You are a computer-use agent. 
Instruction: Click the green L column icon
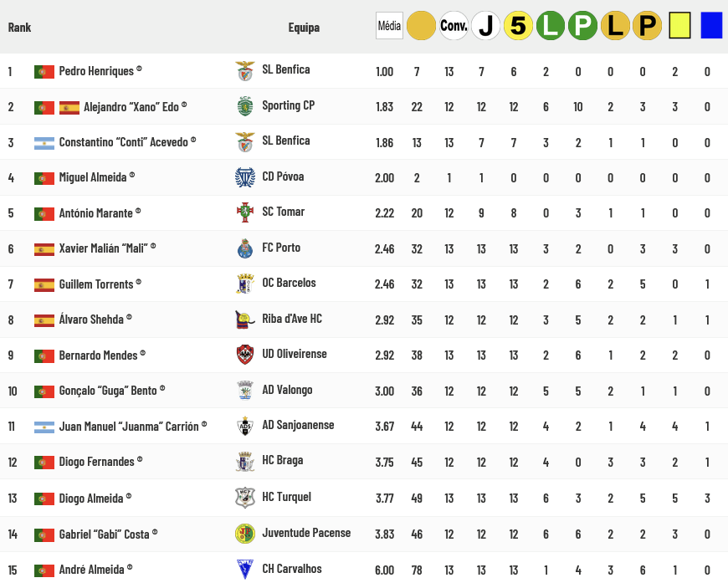click(551, 26)
